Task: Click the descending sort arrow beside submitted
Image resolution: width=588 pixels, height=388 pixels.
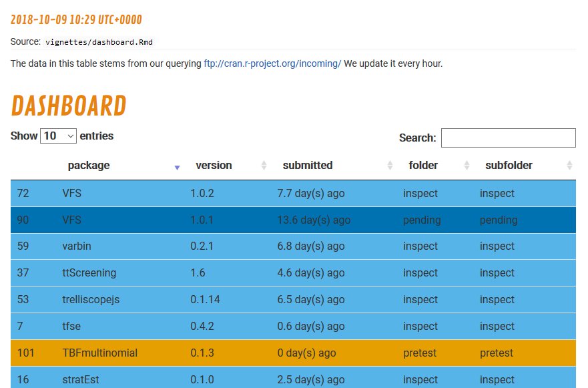Action: 390,168
